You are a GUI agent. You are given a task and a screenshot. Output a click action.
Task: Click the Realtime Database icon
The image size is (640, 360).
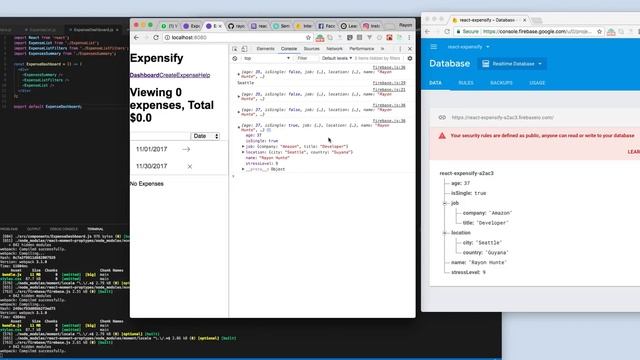485,64
